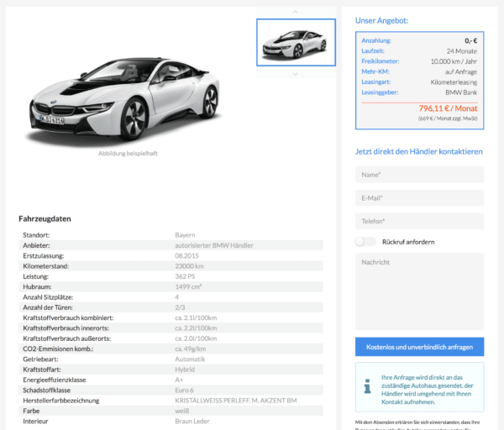The image size is (504, 430).
Task: Click the (669 € / Monat zzgl. MwSt) note
Action: (x=448, y=118)
